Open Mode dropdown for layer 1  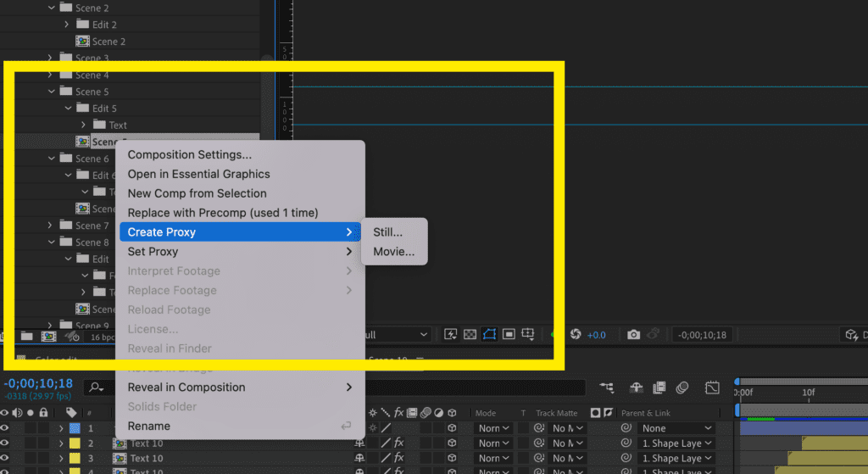tap(494, 428)
